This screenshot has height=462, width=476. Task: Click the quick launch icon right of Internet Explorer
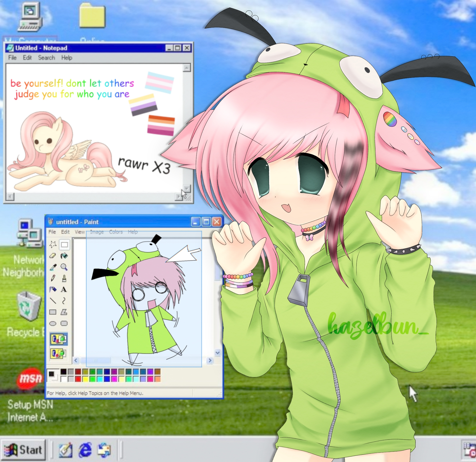click(x=104, y=450)
